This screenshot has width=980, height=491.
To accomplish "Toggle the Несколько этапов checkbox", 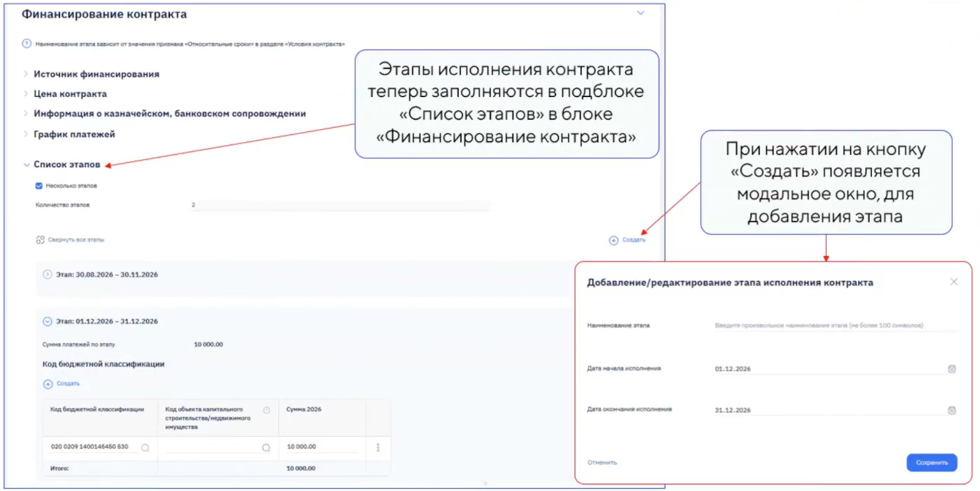I will coord(39,185).
